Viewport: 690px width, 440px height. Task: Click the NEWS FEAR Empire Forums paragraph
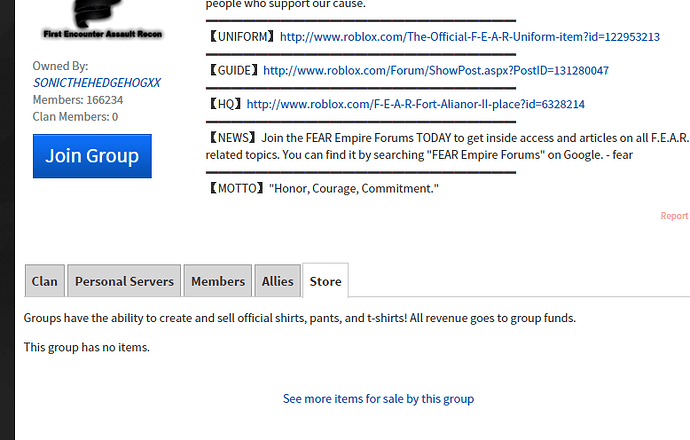point(447,146)
